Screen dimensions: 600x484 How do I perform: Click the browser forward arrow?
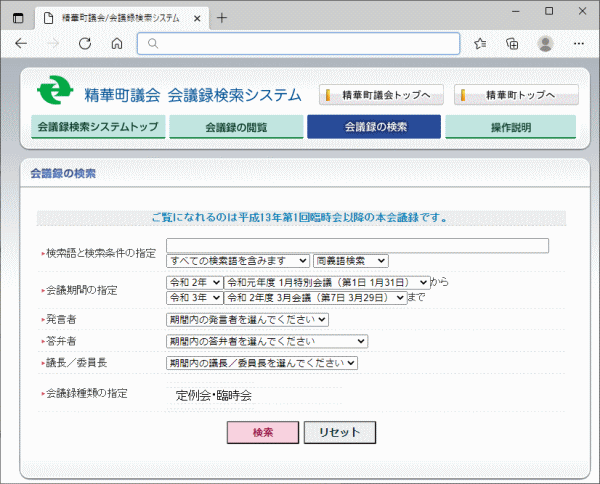tap(53, 44)
